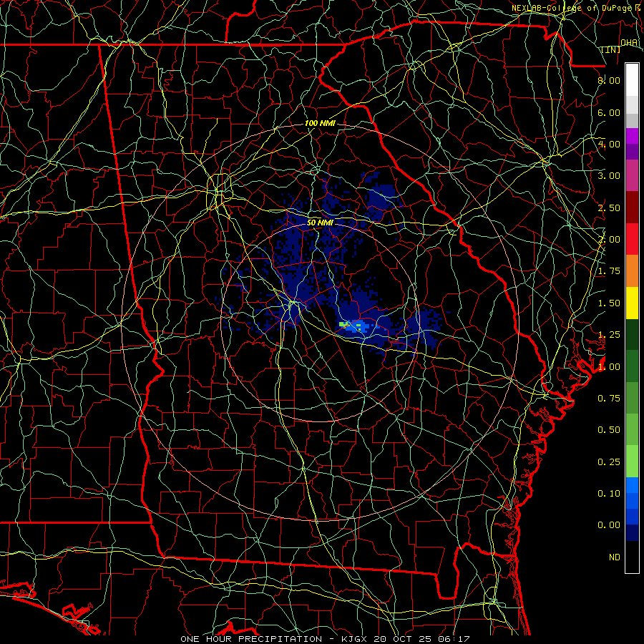Pick the bright magenta legend swatch
644x644 pixels.
632,136
